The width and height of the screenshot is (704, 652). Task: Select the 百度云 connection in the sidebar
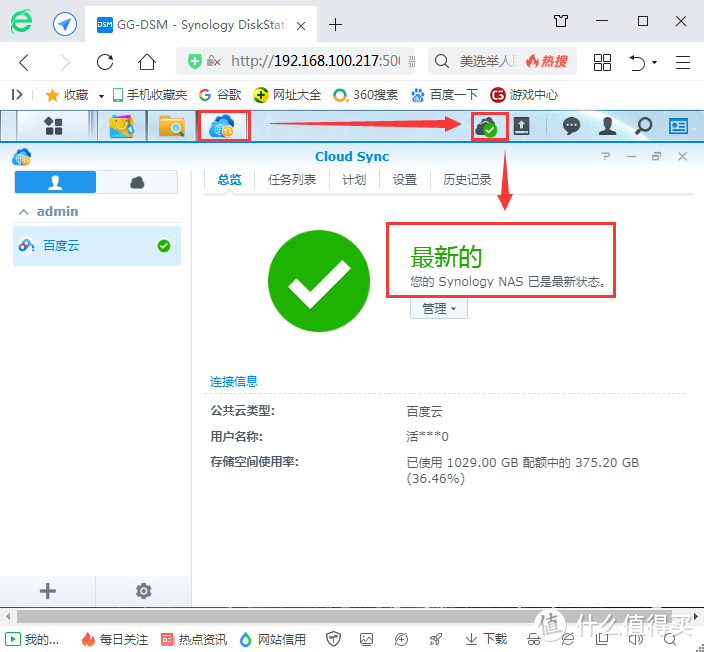pyautogui.click(x=97, y=246)
